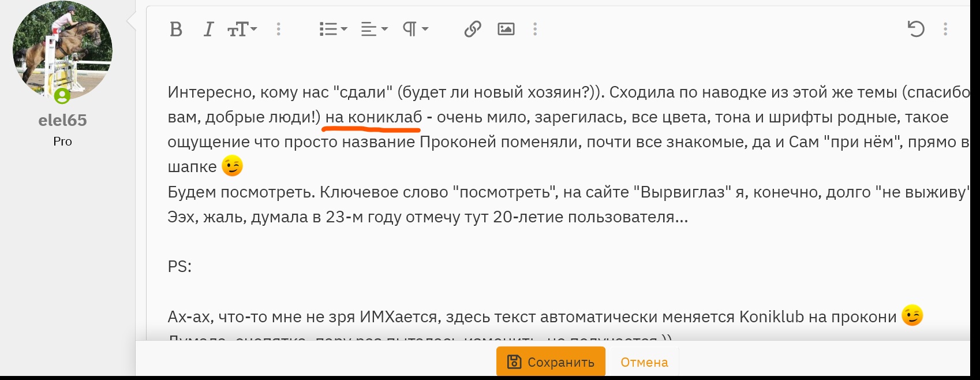
Task: Open more options after the image icon
Action: pyautogui.click(x=535, y=29)
